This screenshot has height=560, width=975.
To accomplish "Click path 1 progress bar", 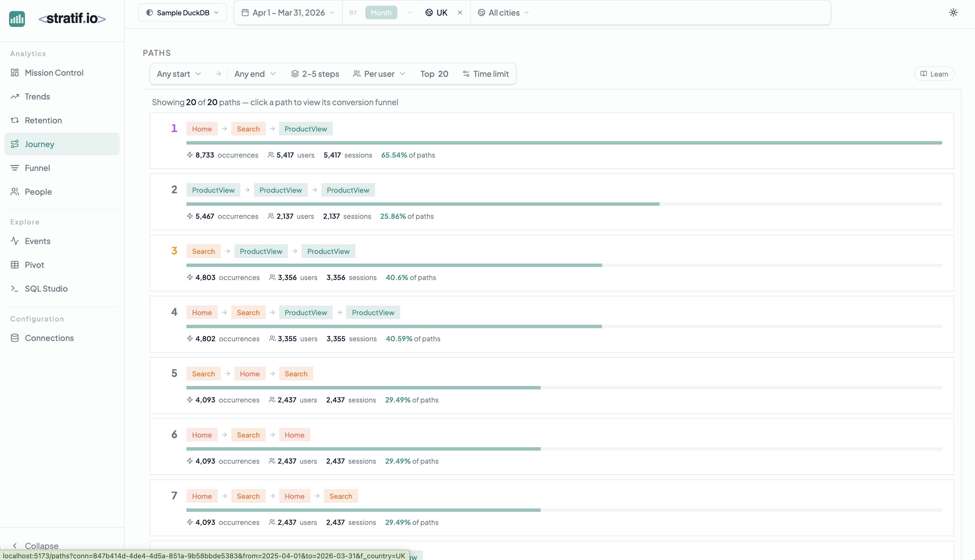I will click(564, 143).
